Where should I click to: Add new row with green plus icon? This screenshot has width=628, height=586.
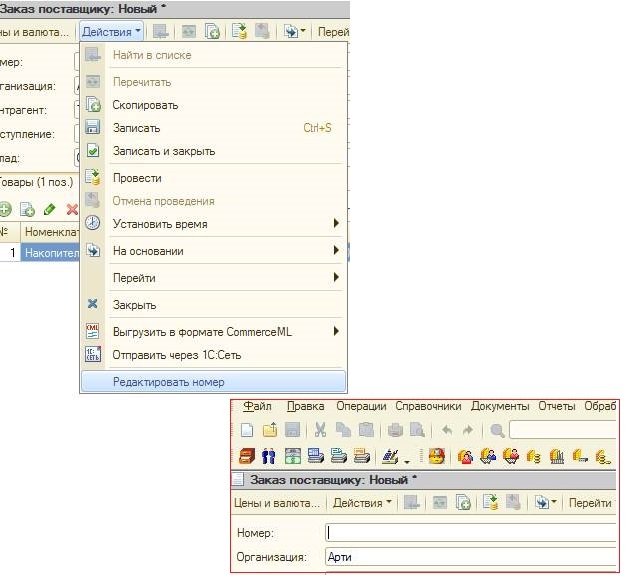5,209
